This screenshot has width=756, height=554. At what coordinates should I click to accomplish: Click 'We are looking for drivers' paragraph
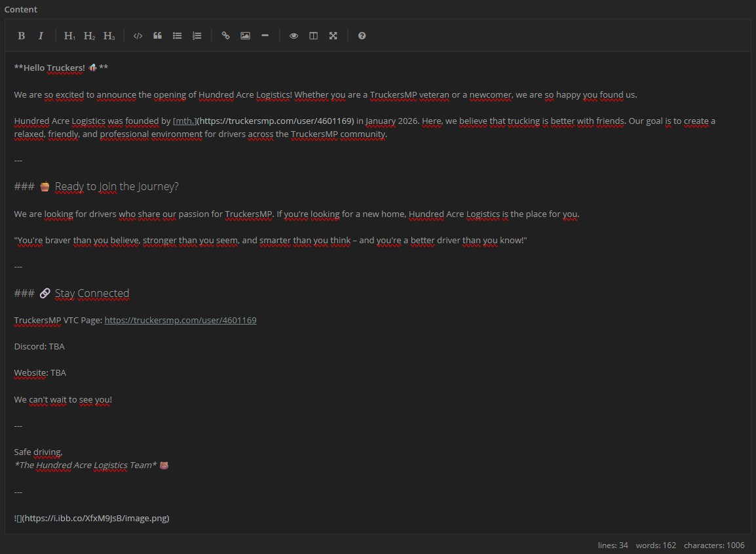(x=297, y=214)
